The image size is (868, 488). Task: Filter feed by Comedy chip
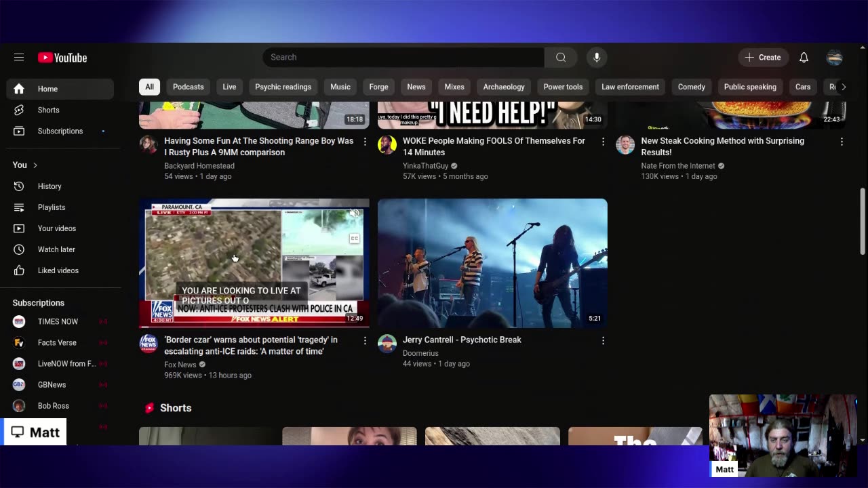[692, 87]
